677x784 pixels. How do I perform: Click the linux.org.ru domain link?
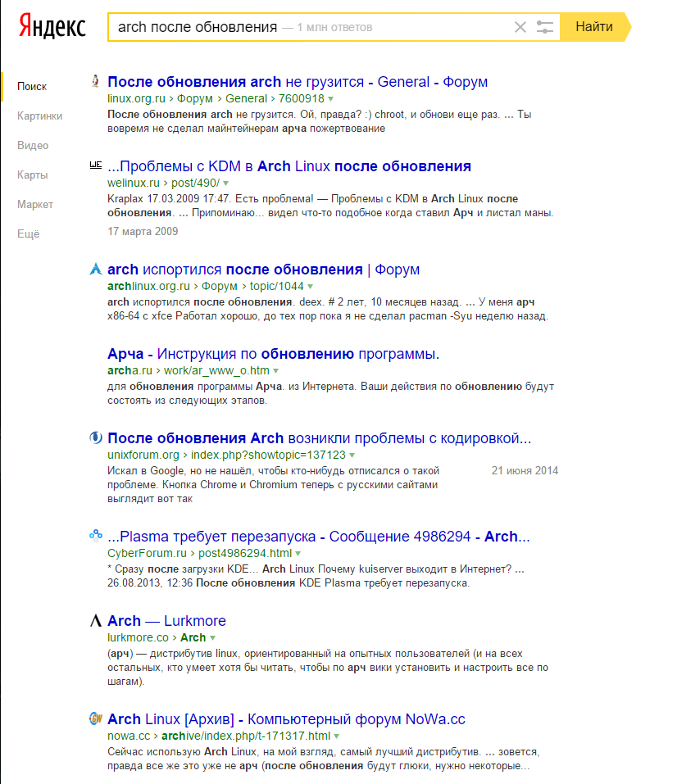pos(136,98)
